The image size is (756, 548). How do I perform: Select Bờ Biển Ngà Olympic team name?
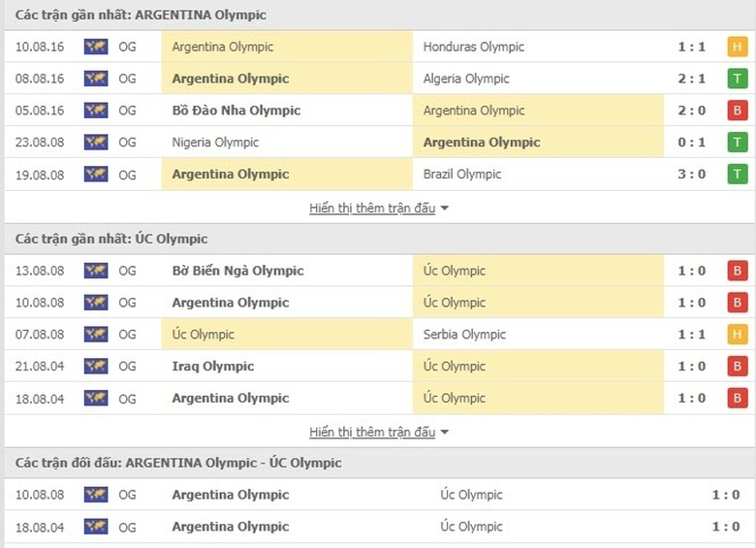tap(237, 271)
